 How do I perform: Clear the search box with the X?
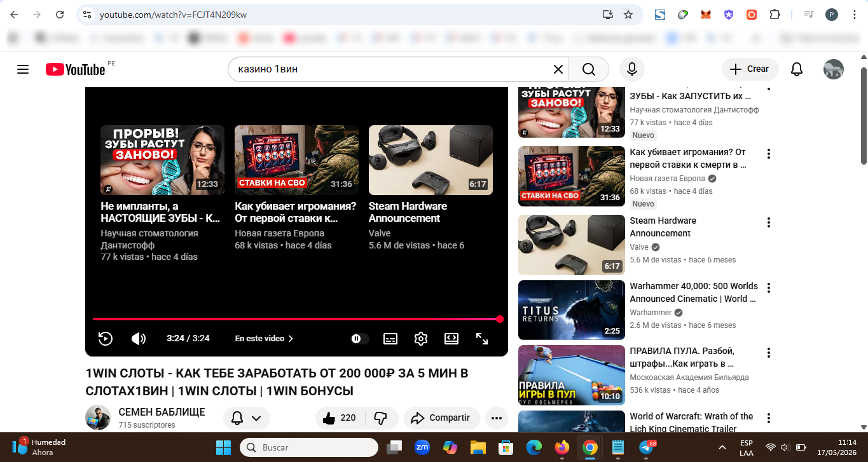point(558,69)
